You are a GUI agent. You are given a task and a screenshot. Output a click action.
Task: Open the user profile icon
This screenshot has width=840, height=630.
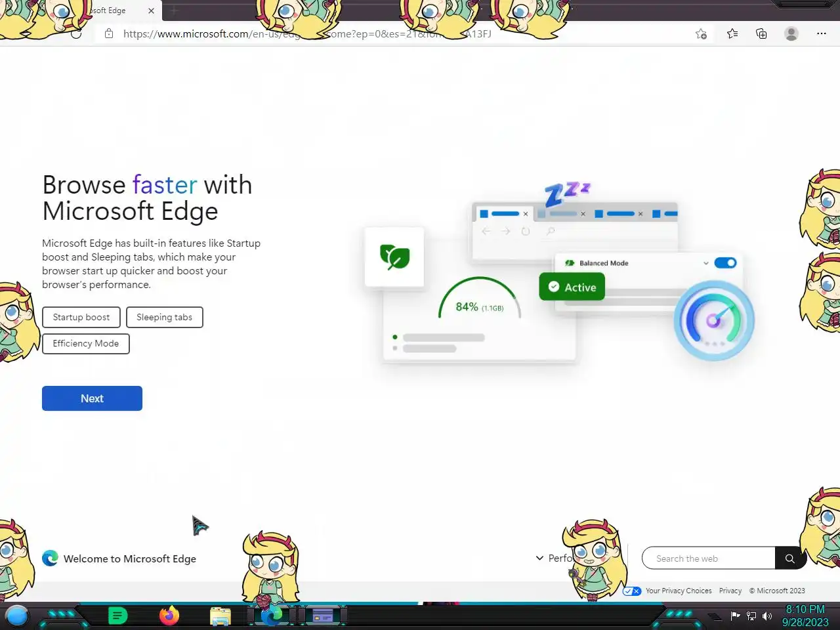pos(791,33)
